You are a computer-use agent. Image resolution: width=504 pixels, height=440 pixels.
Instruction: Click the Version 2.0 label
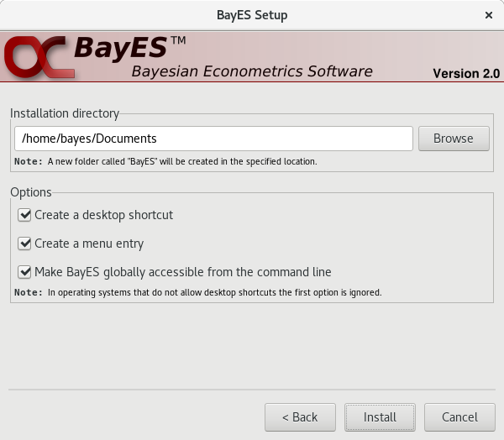[466, 74]
